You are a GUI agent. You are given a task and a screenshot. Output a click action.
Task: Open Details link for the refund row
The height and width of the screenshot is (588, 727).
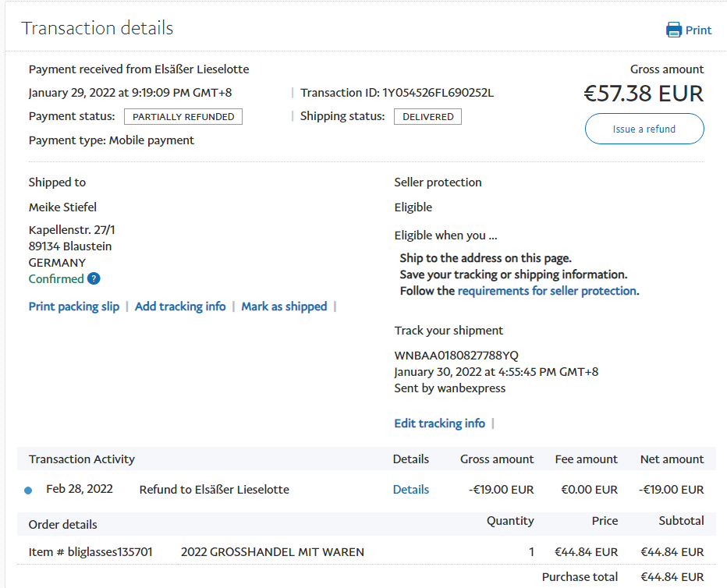(410, 490)
